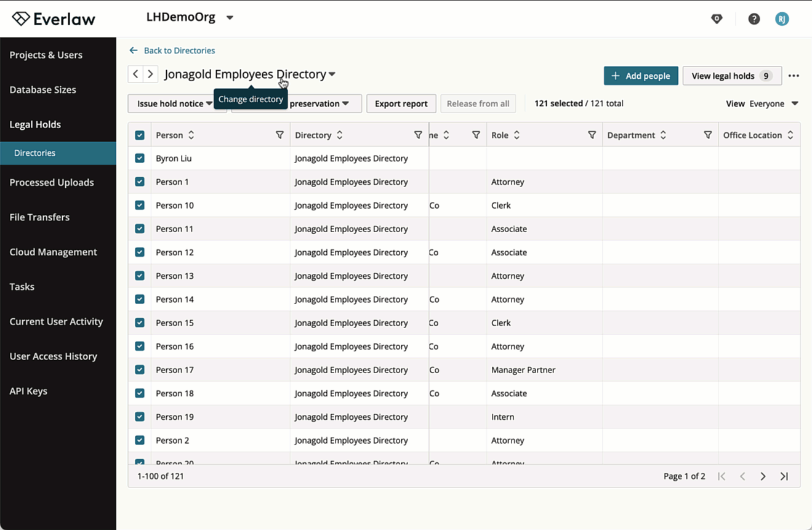Click the Add people button
812x530 pixels.
tap(641, 76)
